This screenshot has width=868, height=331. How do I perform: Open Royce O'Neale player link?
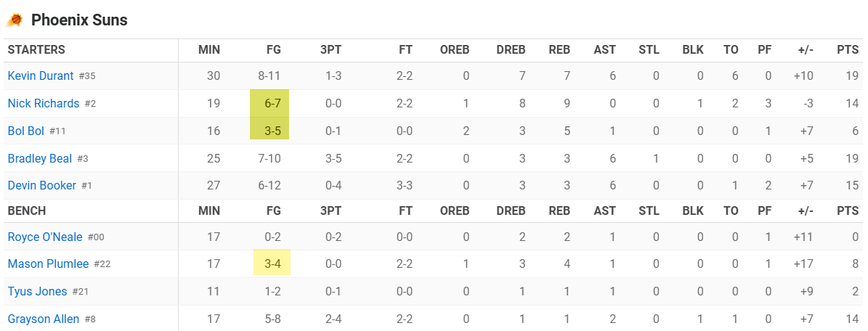(45, 237)
